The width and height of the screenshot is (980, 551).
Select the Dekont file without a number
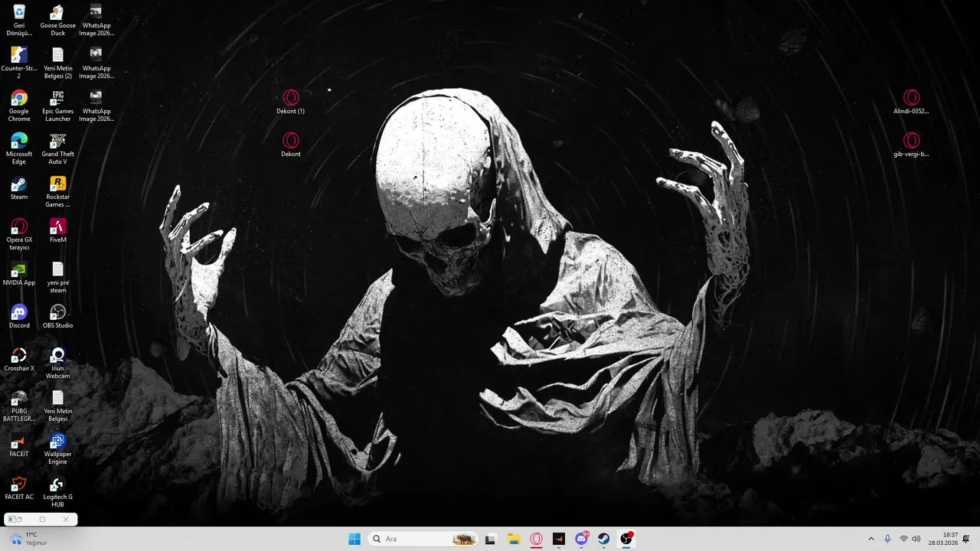[291, 145]
